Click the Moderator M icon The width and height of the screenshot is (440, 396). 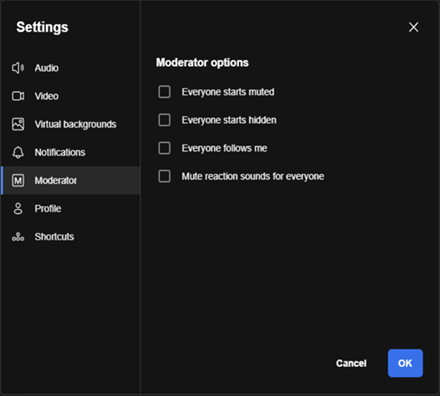(x=18, y=180)
